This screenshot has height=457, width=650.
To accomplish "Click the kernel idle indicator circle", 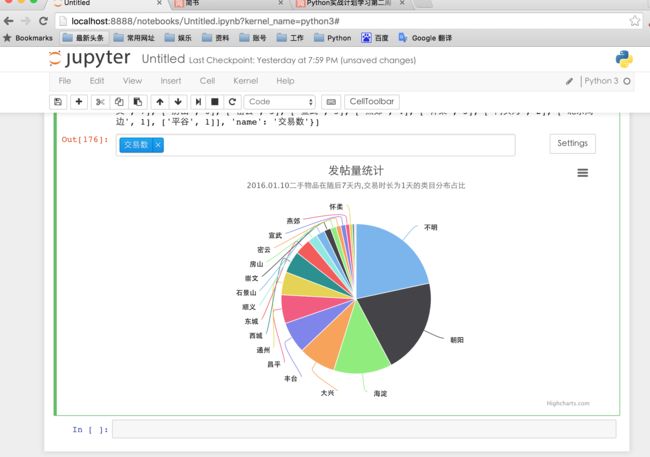I will click(x=627, y=81).
